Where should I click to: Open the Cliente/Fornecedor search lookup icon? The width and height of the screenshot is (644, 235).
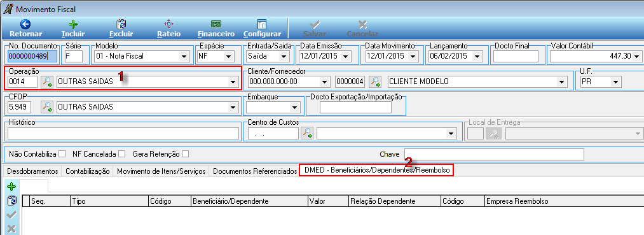375,82
